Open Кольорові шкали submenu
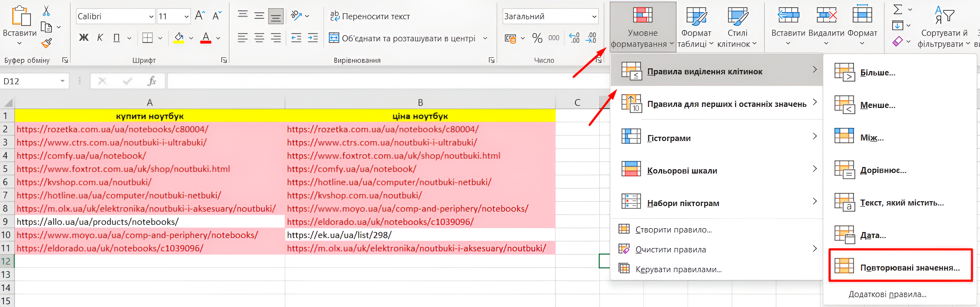The height and width of the screenshot is (307, 980). 717,169
